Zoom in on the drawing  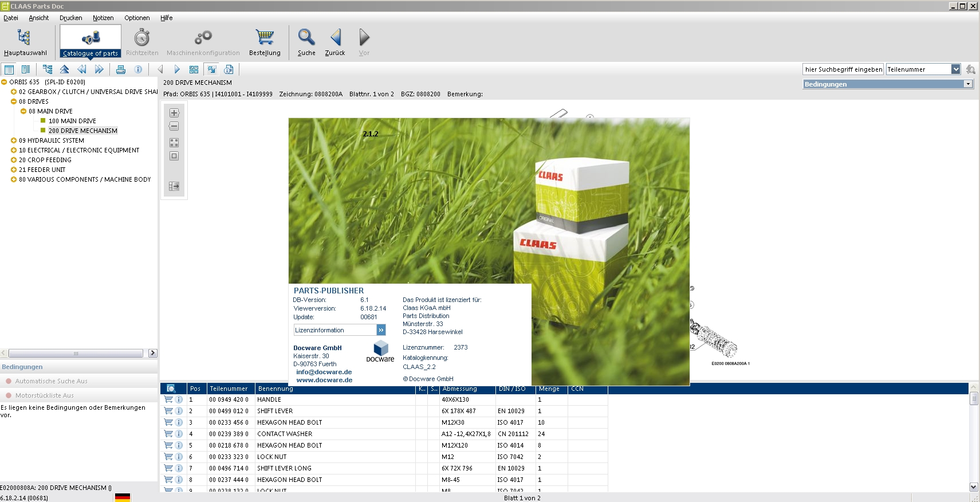(174, 113)
